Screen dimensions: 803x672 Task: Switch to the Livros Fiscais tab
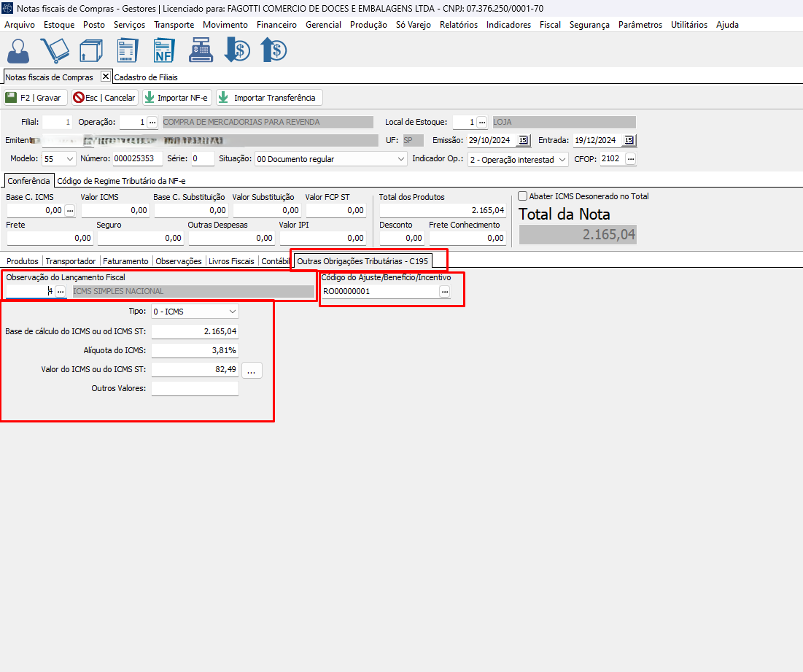(x=231, y=261)
